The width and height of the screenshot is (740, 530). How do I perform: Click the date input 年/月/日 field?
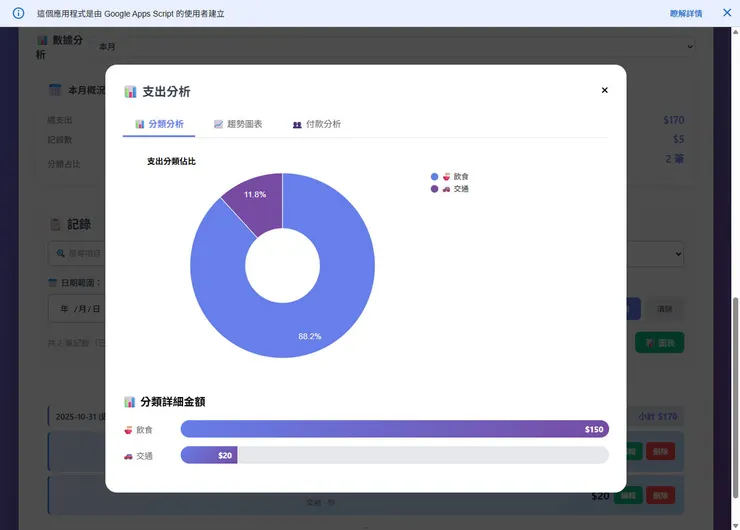(77, 309)
